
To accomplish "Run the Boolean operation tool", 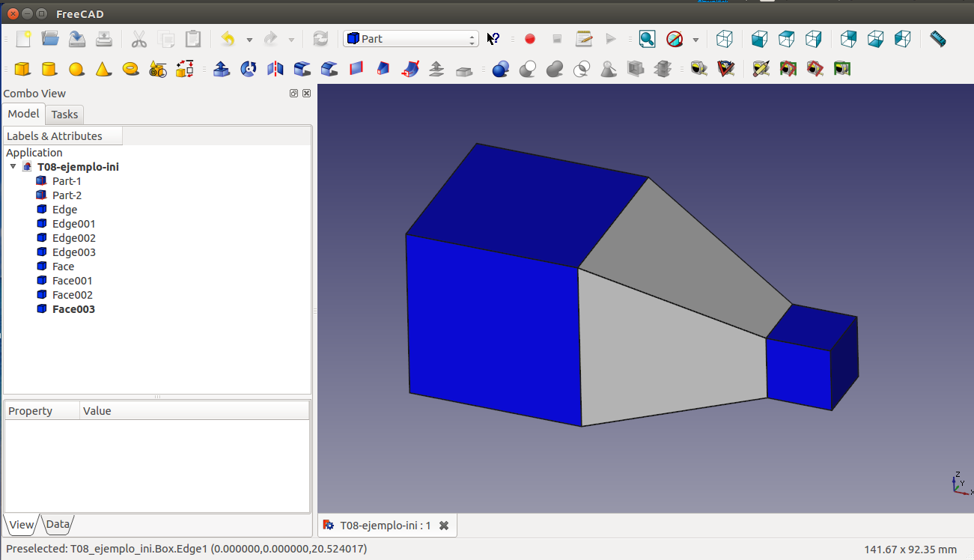I will click(x=501, y=70).
